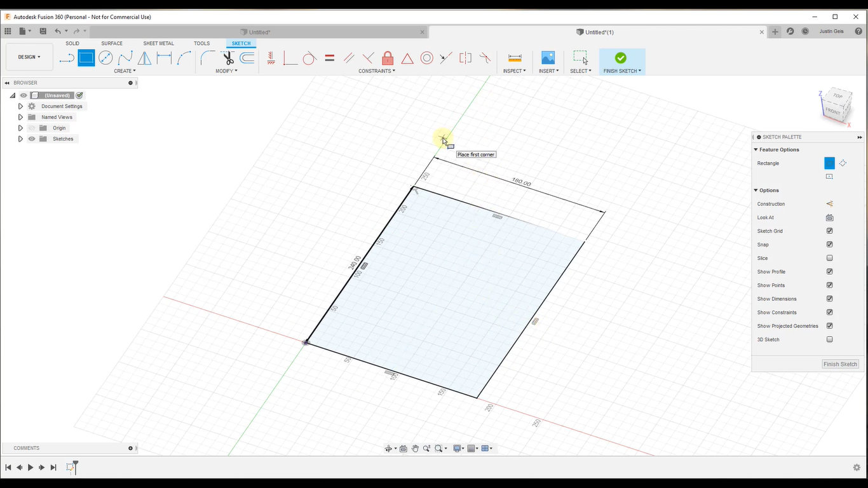The image size is (868, 488).
Task: Click the Construction line toggle in the palette
Action: (x=829, y=204)
